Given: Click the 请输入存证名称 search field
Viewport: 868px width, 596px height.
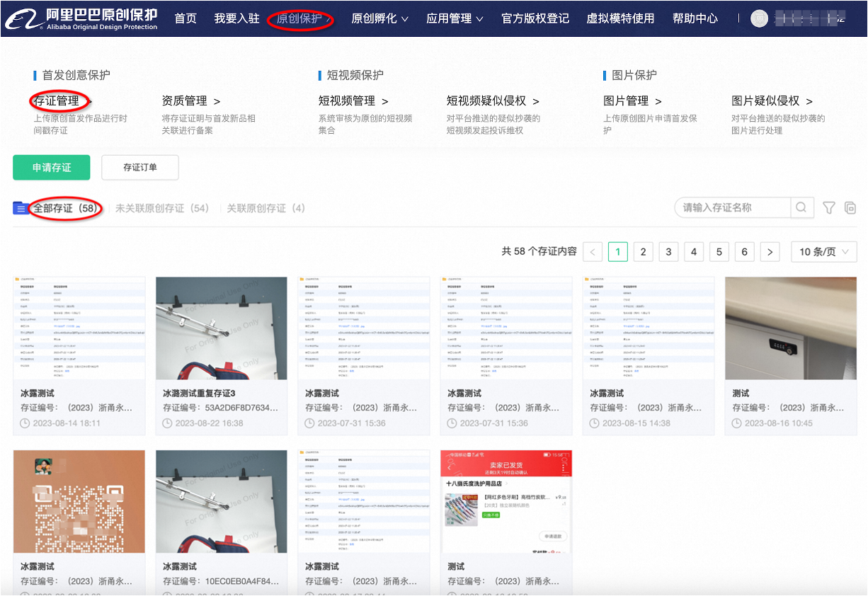Looking at the screenshot, I should (x=732, y=207).
